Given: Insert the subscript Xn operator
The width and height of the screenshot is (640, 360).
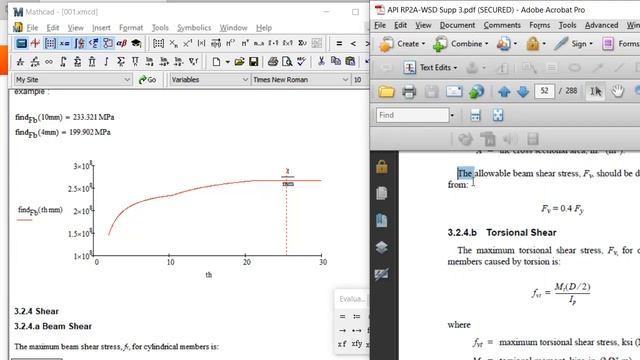Looking at the screenshot, I should point(173,43).
